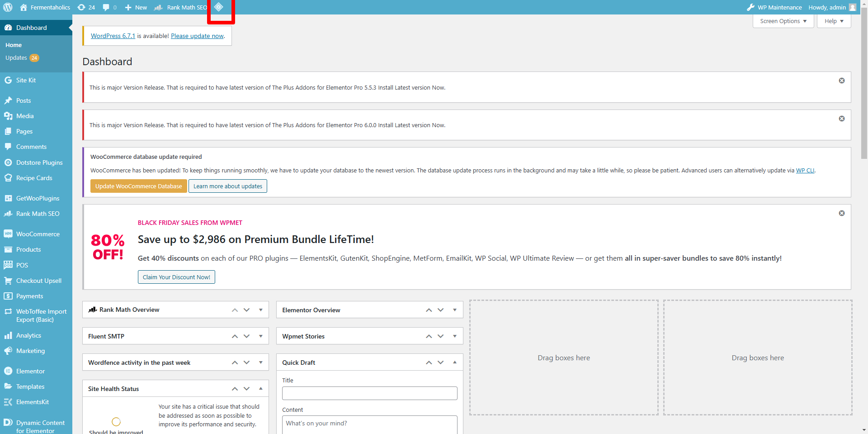Toggle Wordfence activity panel
This screenshot has width=868, height=434.
(261, 362)
